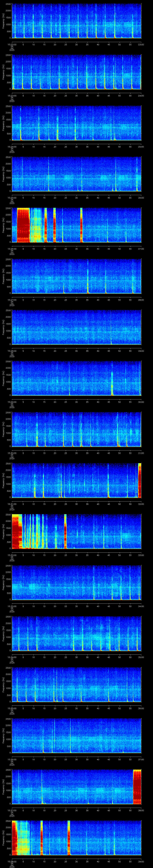The width and height of the screenshot is (153, 868).
Task: Click the 34:00 end time label
Action: coord(141,606)
